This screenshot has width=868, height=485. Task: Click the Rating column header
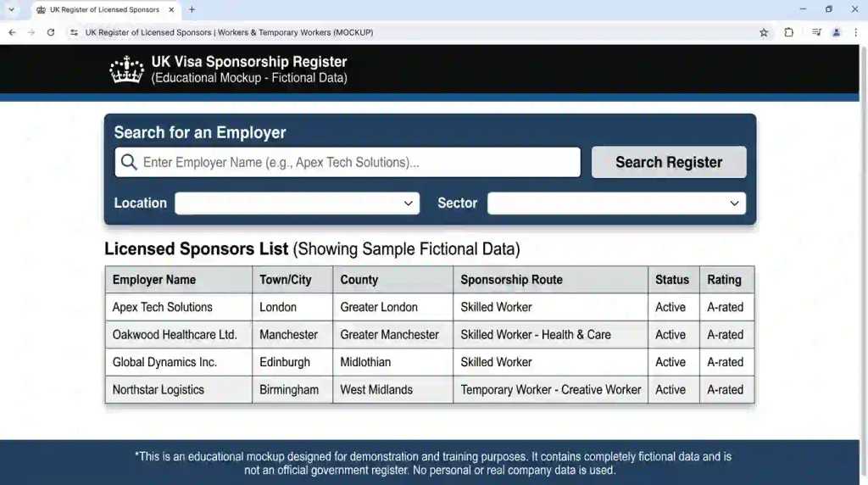pos(726,280)
